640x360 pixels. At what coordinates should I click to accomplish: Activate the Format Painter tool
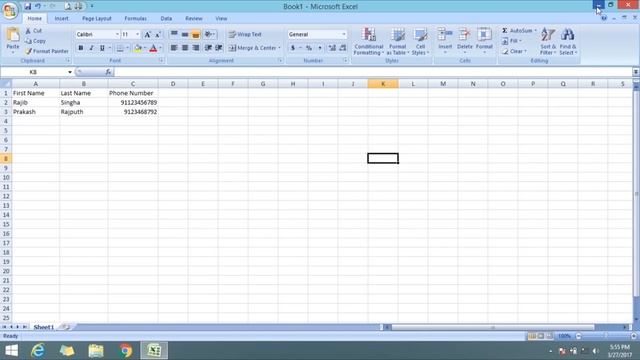click(x=47, y=51)
